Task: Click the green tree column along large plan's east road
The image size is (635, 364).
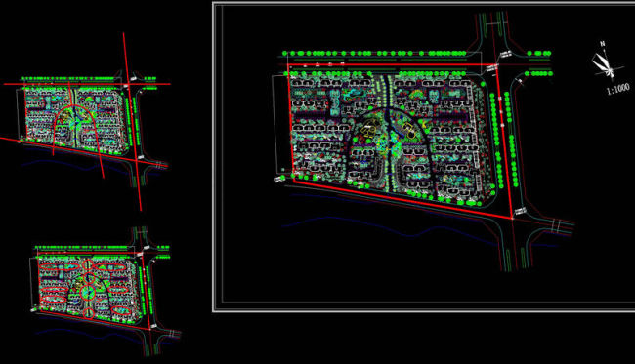Action: (495, 142)
